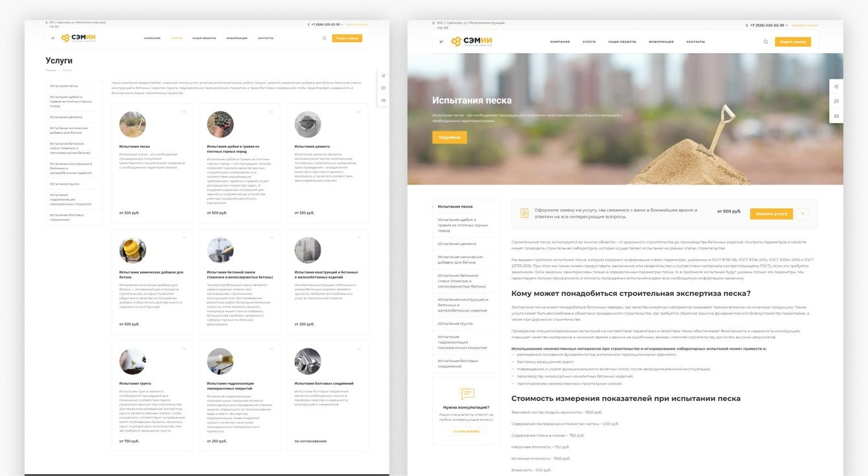Image resolution: width=868 pixels, height=476 pixels.
Task: Open phone dropdown on Услуги page header
Action: (x=342, y=25)
